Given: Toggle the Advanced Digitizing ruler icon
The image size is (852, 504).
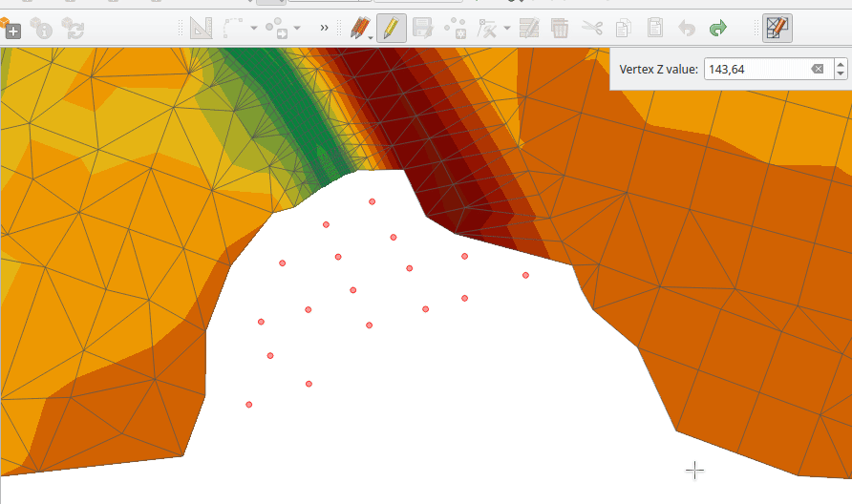Looking at the screenshot, I should 201,29.
